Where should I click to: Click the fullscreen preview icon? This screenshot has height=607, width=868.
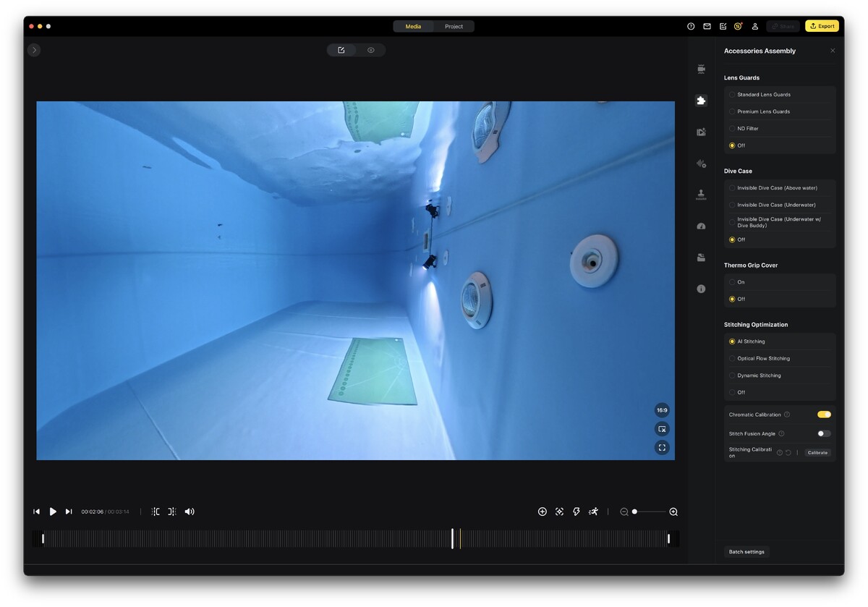pyautogui.click(x=662, y=448)
